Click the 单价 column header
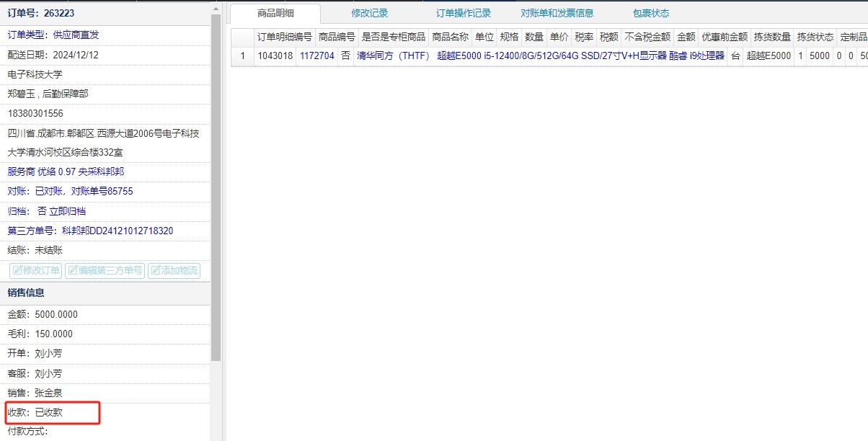Image resolution: width=868 pixels, height=441 pixels. tap(559, 37)
